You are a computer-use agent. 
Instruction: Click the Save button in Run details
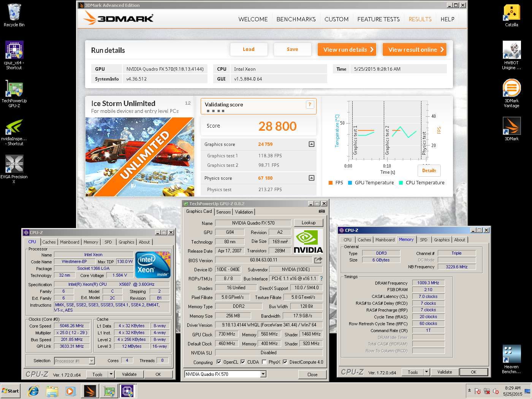293,49
